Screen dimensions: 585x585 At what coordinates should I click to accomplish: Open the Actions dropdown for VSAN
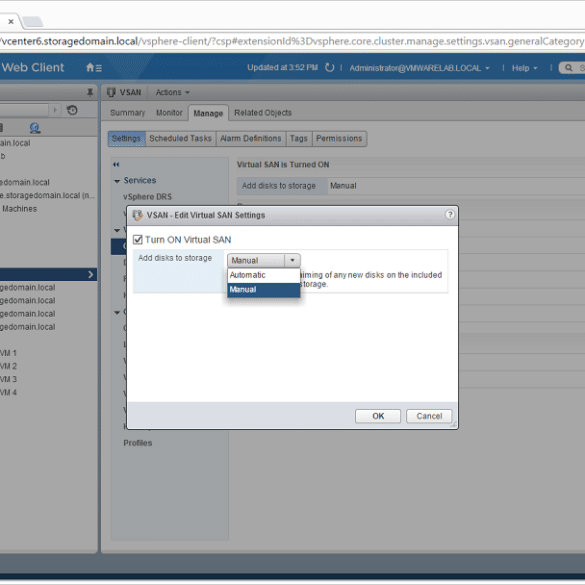click(x=172, y=92)
